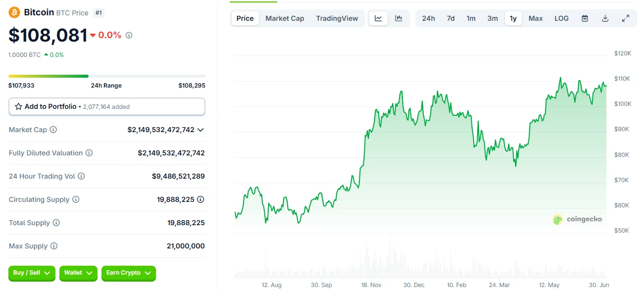644x291 pixels.
Task: Select the 1y time range
Action: [x=513, y=18]
